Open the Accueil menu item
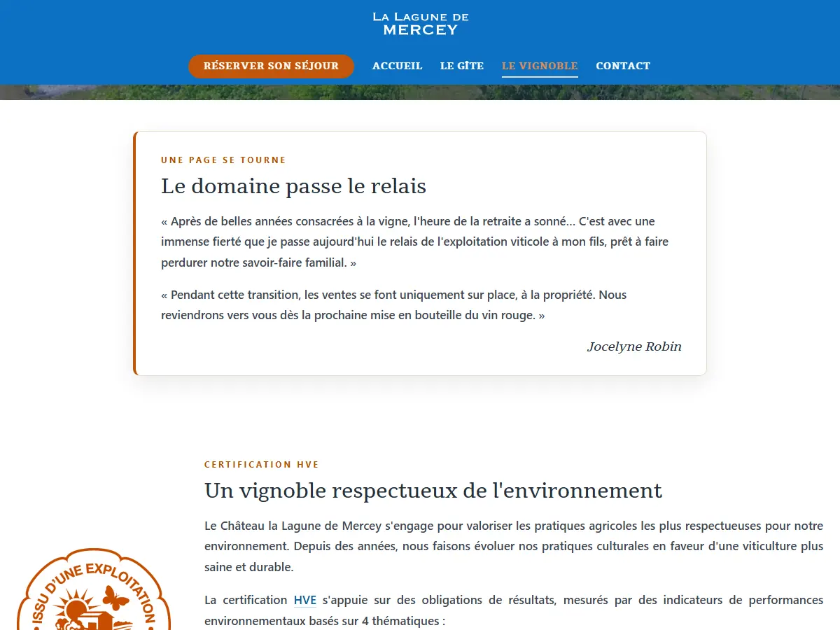The width and height of the screenshot is (840, 630). tap(397, 66)
